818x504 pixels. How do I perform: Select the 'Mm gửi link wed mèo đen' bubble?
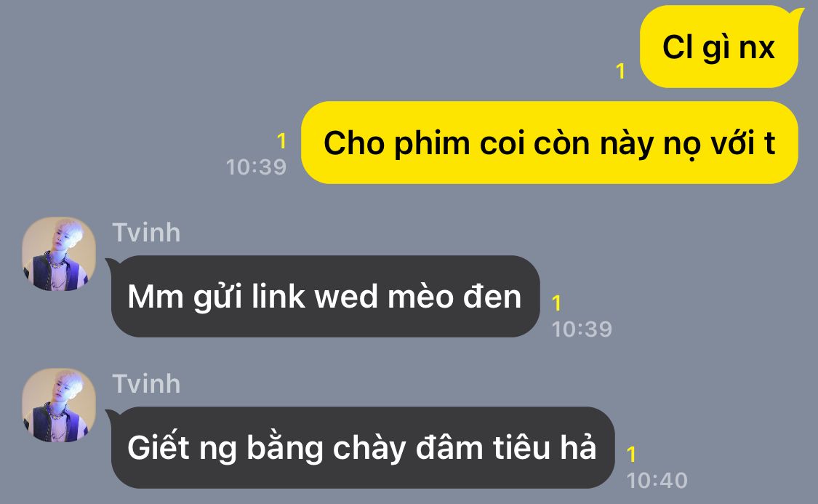(x=325, y=296)
